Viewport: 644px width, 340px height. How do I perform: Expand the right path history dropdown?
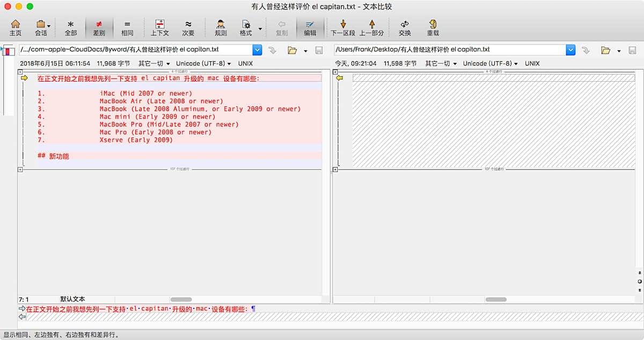[572, 50]
